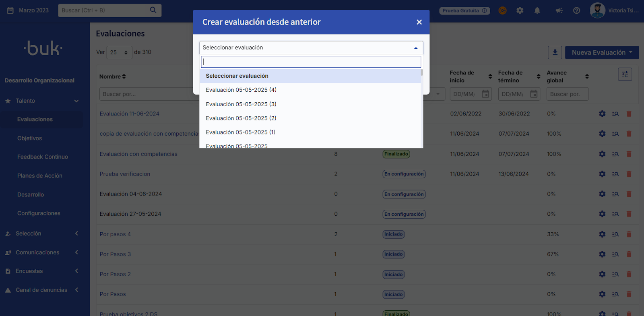
Task: Sort by Avance global column
Action: pos(587,76)
